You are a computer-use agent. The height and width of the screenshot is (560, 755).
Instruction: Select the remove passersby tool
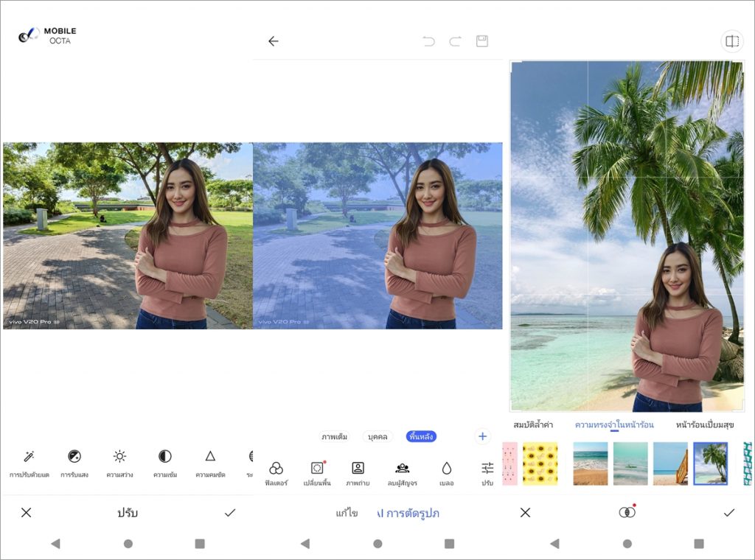[402, 469]
